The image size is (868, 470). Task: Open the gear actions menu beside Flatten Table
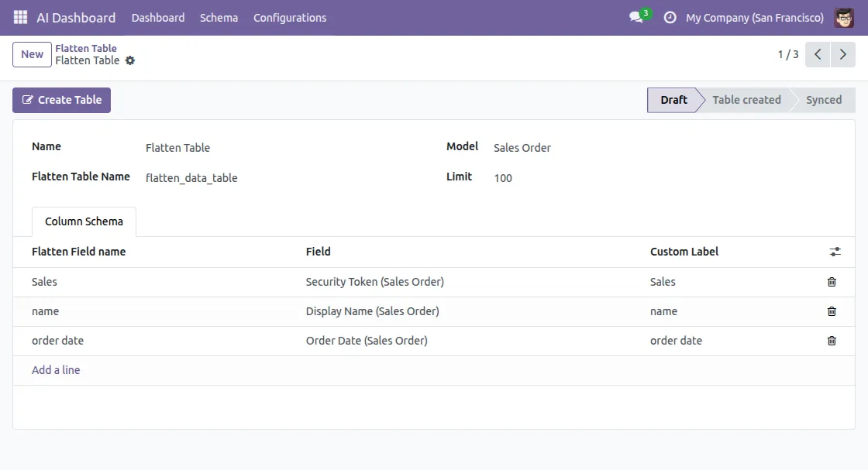coord(130,60)
